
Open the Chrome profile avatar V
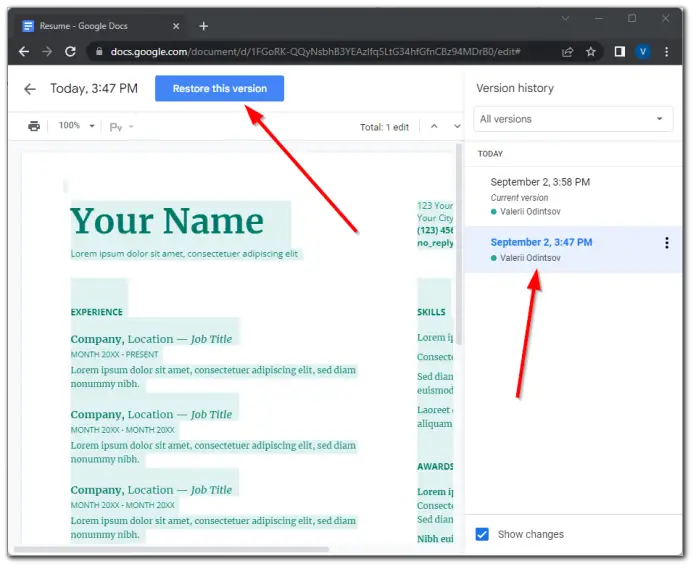tap(643, 52)
